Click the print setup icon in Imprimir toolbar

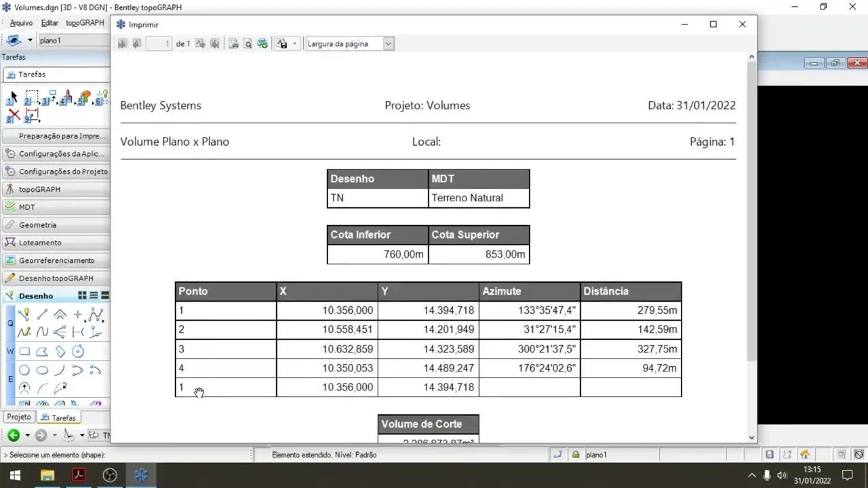click(233, 43)
